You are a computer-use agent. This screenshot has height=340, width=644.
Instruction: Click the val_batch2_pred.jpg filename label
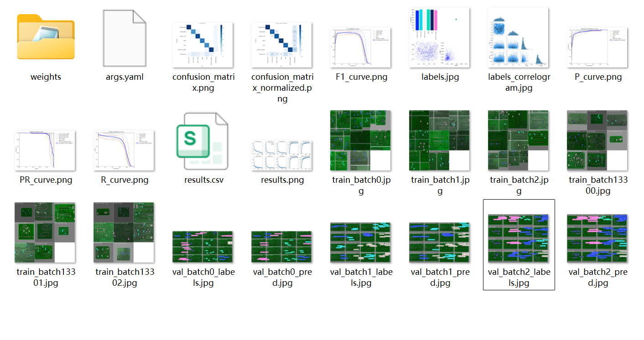598,278
